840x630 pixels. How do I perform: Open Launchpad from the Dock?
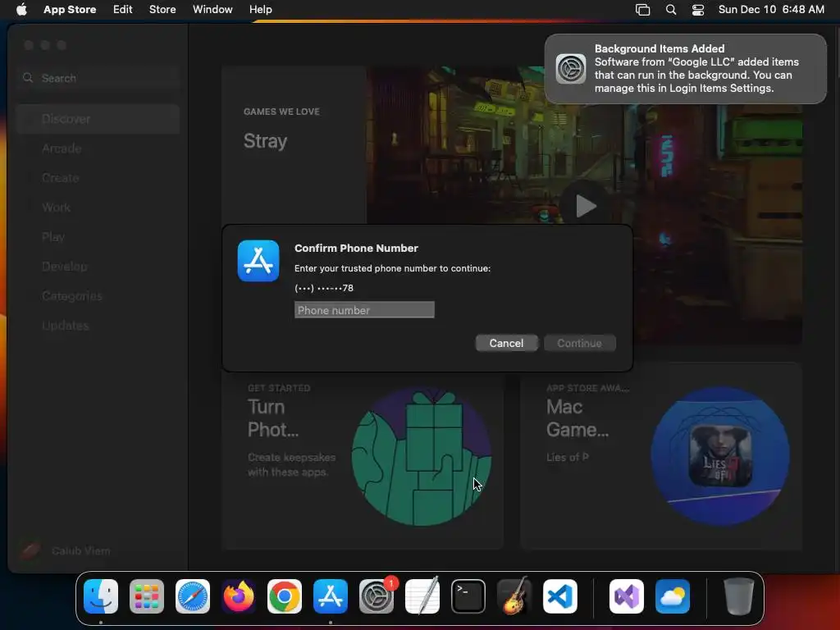point(147,596)
